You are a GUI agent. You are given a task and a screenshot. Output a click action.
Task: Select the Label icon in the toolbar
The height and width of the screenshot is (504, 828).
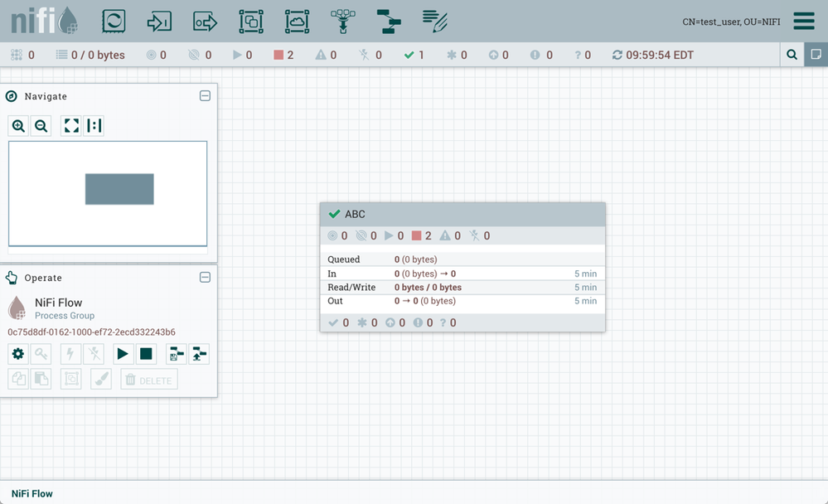click(434, 21)
